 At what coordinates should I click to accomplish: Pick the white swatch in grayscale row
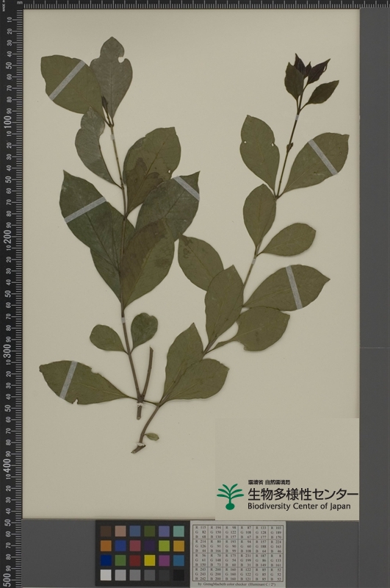pos(106,575)
